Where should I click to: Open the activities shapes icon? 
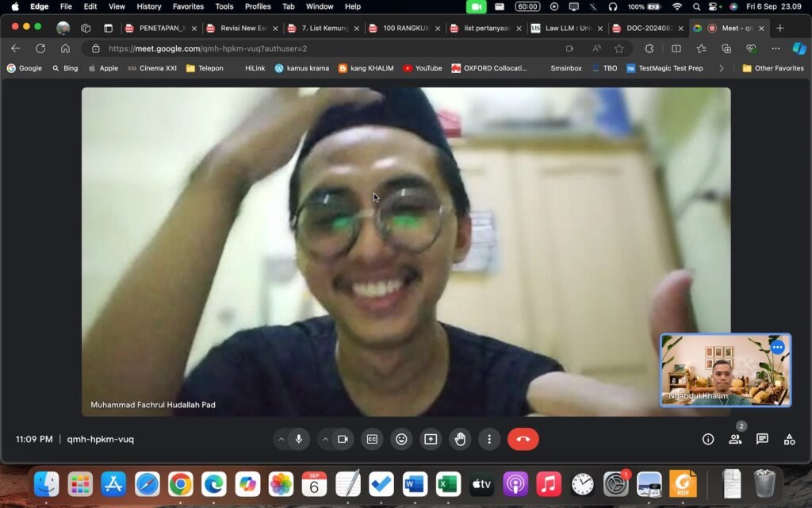point(789,439)
